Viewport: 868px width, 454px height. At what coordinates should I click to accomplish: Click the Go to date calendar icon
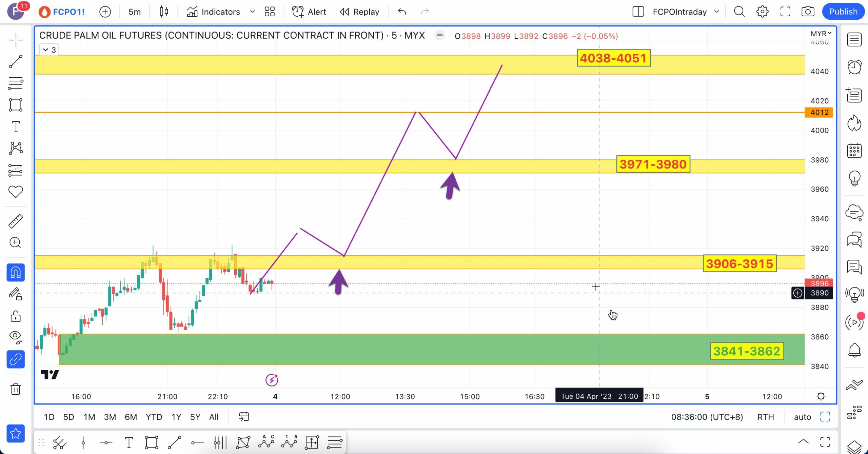[244, 417]
